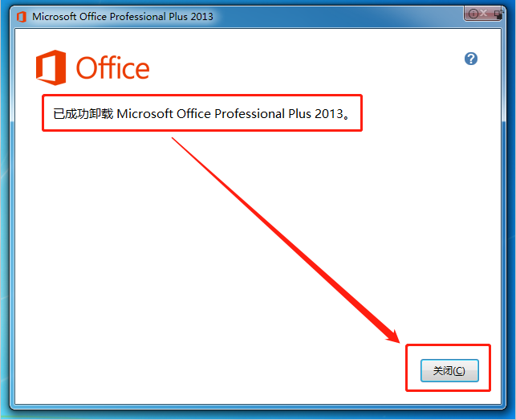Viewport: 516px width, 420px height.
Task: Click the red arrowhead pointing to the close button
Action: (392, 336)
